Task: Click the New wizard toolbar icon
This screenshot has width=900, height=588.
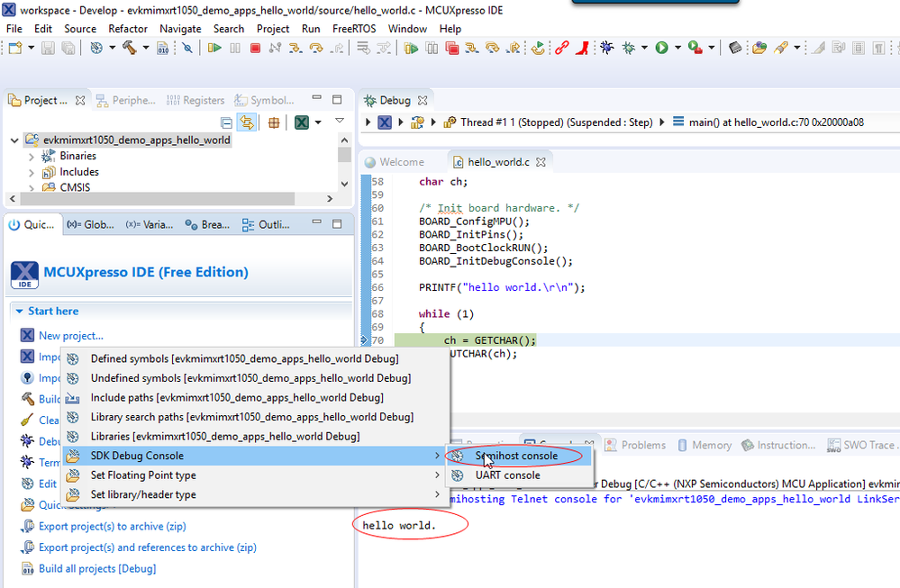Action: (15, 49)
